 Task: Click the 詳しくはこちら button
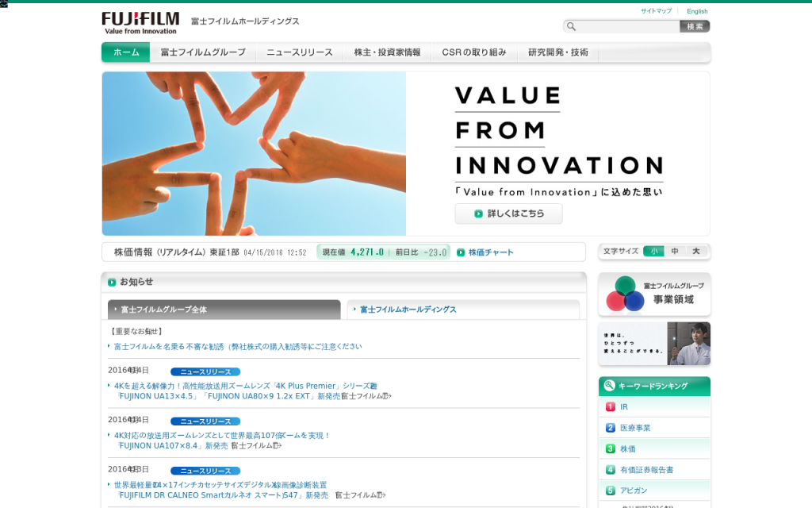click(x=508, y=214)
